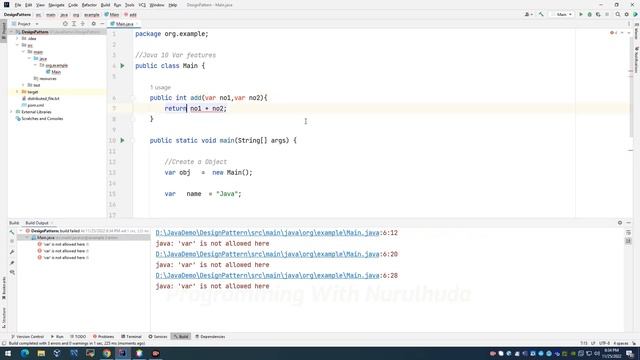Open the Navigate menu

coord(56,5)
